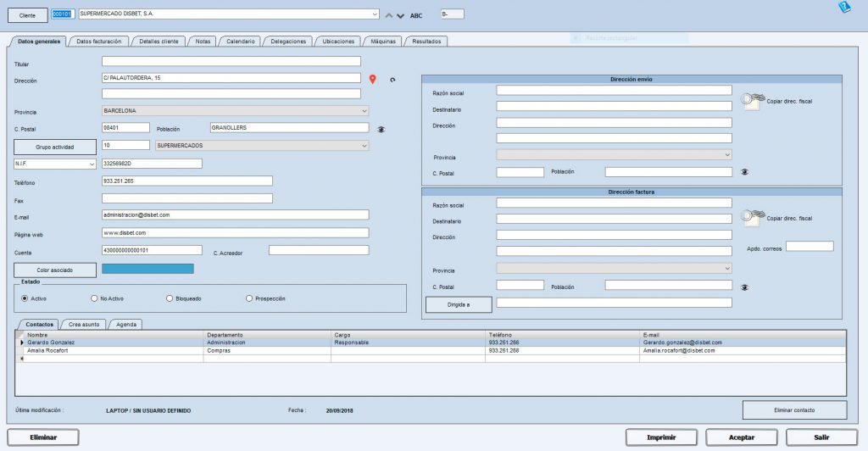868x451 pixels.
Task: Click the Grupo actividad button
Action: pos(55,147)
